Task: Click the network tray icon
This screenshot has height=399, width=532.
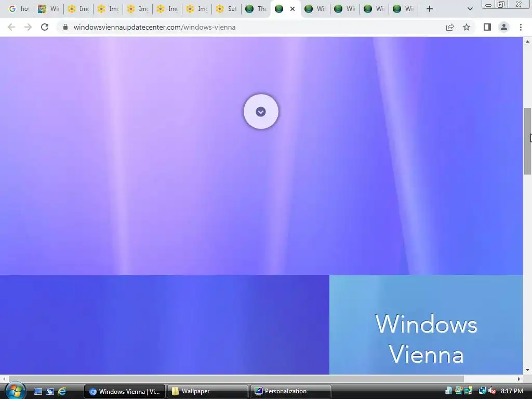Action: (482, 391)
